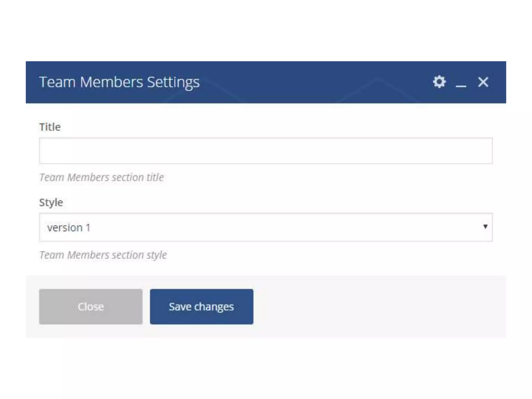The width and height of the screenshot is (532, 399).
Task: Click the X icon in the dialog header
Action: pos(483,82)
